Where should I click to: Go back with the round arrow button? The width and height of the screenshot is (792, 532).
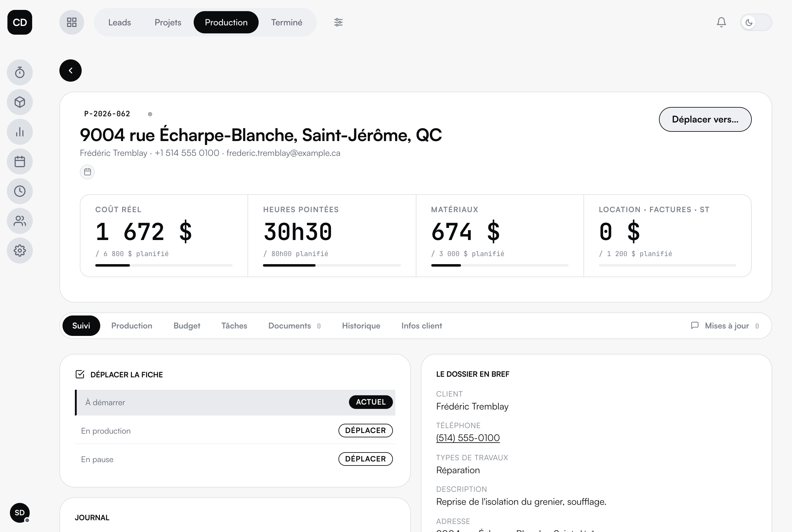(x=71, y=71)
